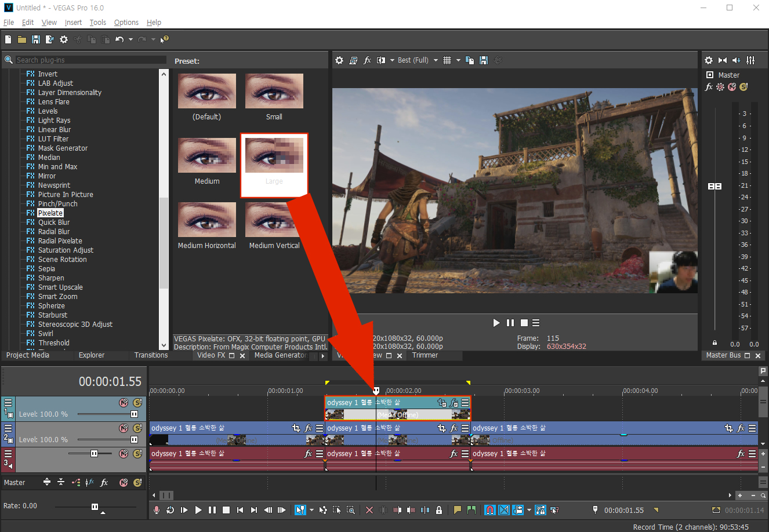
Task: Open Master Bus audio properties gear
Action: tap(709, 60)
